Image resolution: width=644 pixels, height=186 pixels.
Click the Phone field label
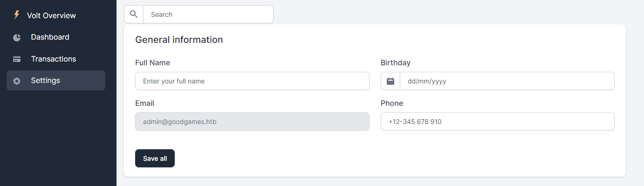392,103
